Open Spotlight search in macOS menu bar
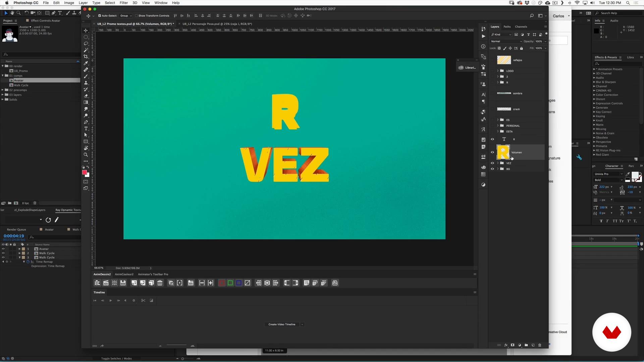The width and height of the screenshot is (644, 362). (x=628, y=3)
